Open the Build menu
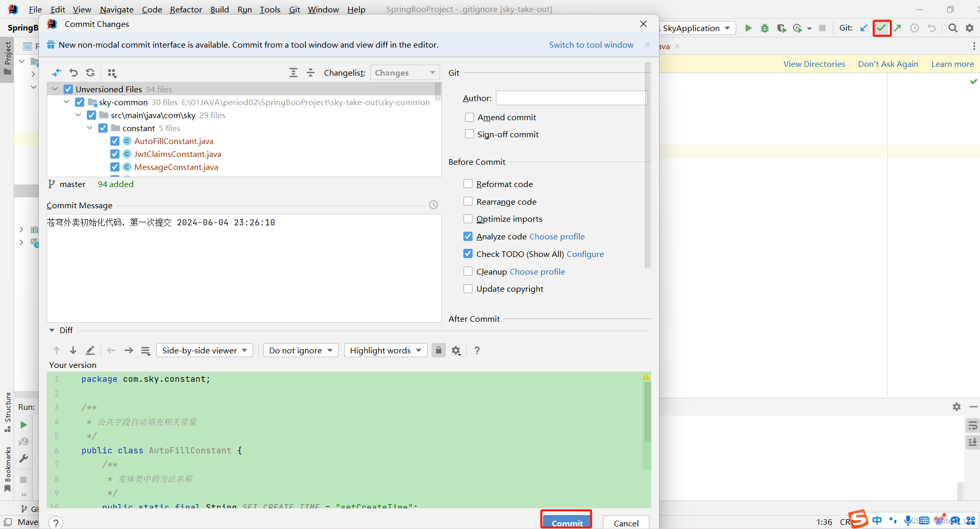 [219, 9]
